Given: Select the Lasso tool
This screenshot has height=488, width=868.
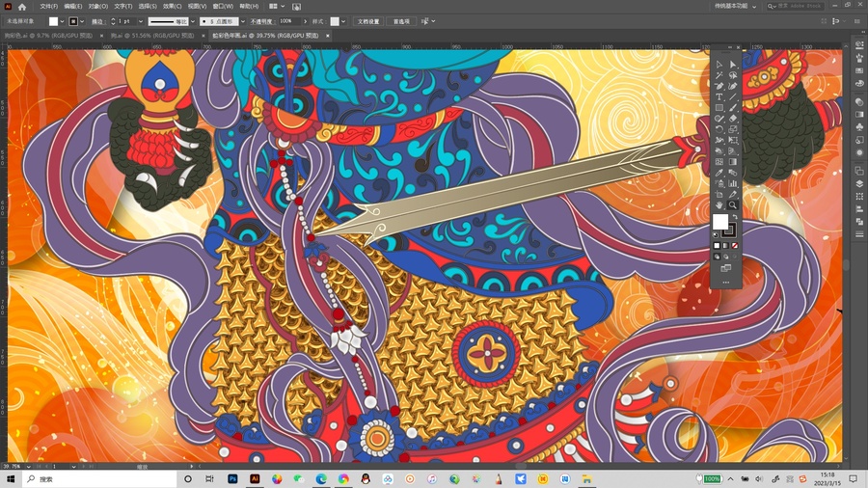Looking at the screenshot, I should (x=733, y=75).
